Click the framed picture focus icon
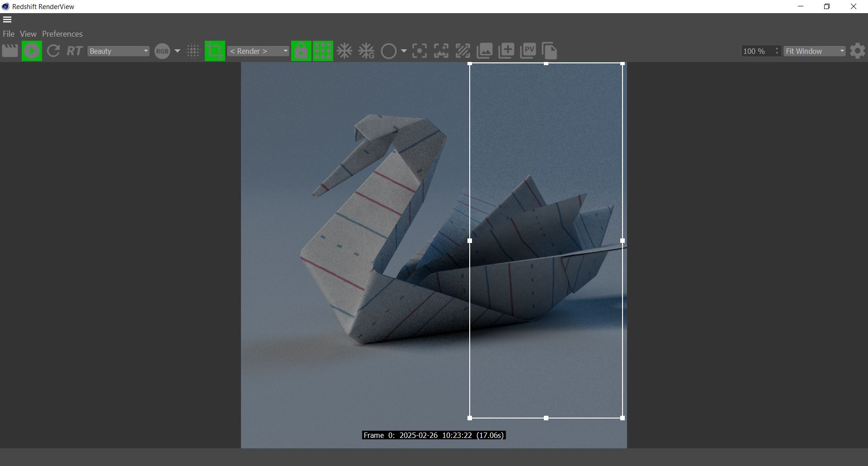This screenshot has height=466, width=868. [441, 51]
